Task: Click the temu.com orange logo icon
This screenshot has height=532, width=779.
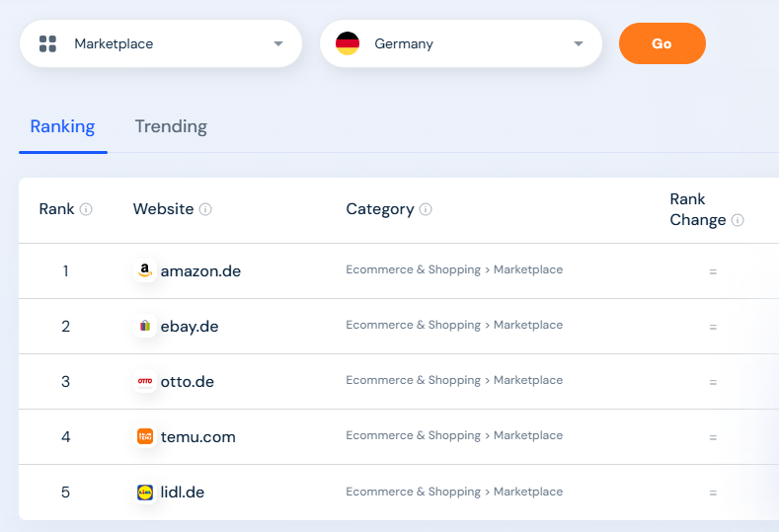Action: point(145,436)
